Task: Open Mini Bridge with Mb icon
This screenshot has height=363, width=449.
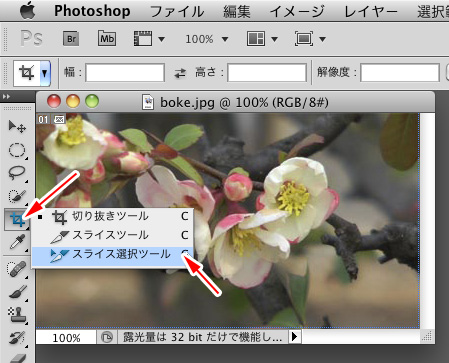Action: 107,39
